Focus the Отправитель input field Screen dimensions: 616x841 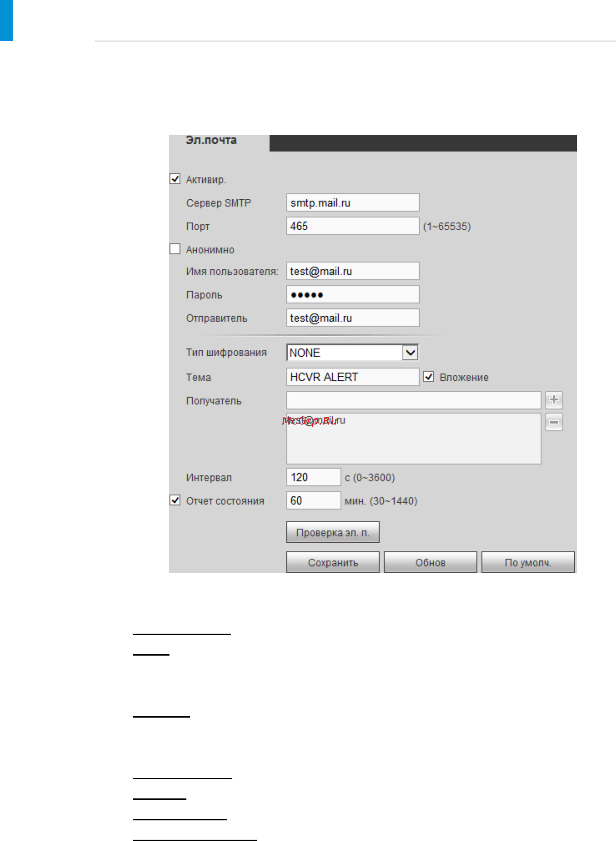[x=353, y=317]
